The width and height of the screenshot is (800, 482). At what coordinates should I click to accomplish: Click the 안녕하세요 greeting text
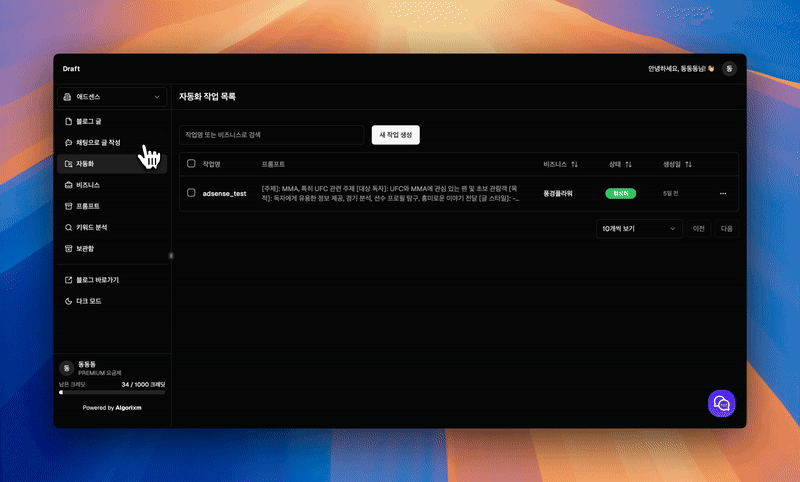[681, 69]
